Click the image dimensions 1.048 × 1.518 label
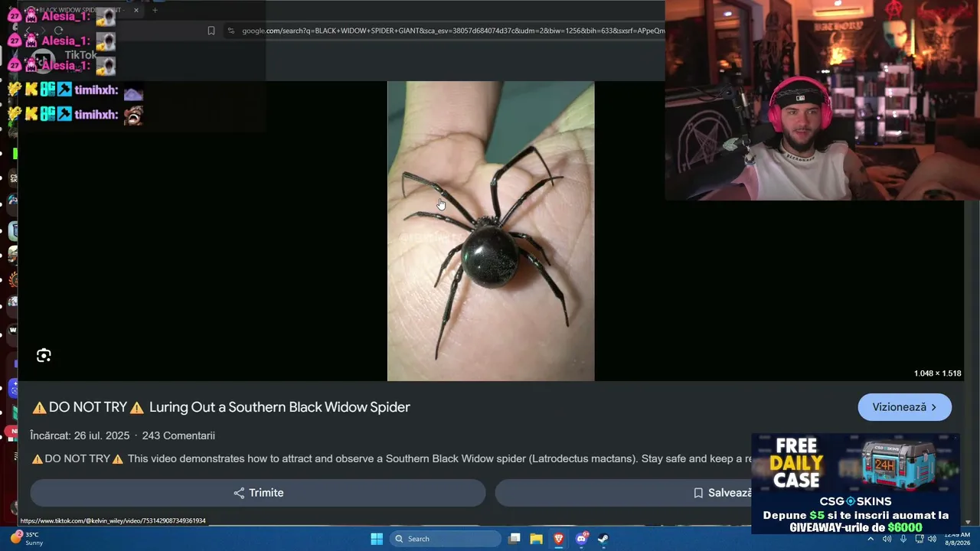Image resolution: width=980 pixels, height=551 pixels. [937, 373]
